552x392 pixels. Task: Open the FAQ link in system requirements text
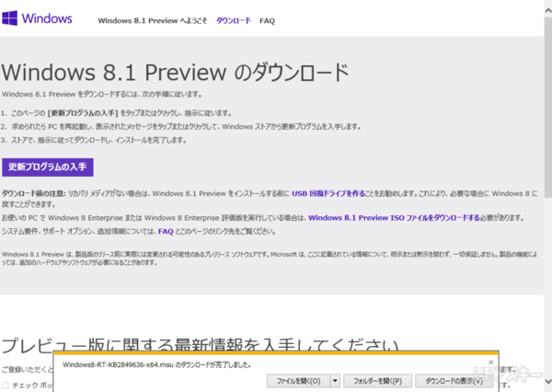[x=166, y=231]
